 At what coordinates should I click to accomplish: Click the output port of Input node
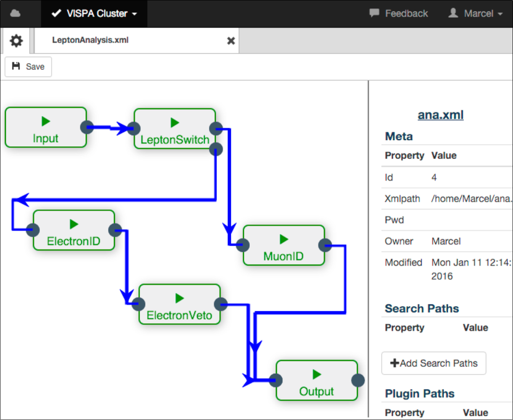87,127
